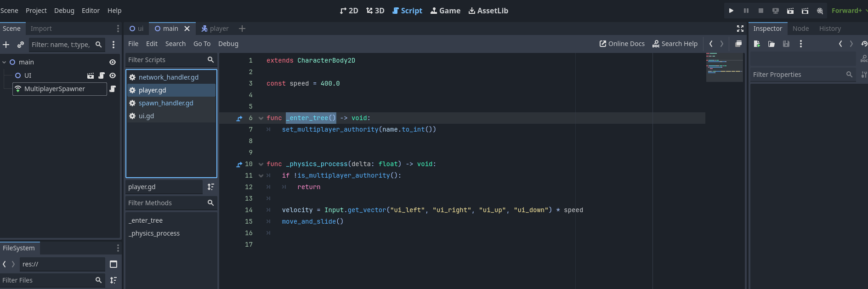Click the distraction-free mode expand icon

pyautogui.click(x=740, y=29)
